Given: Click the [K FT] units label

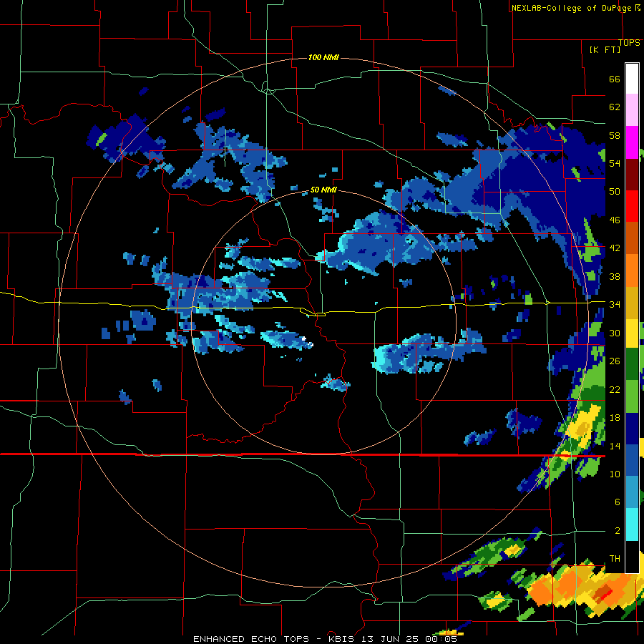Looking at the screenshot, I should coord(605,49).
